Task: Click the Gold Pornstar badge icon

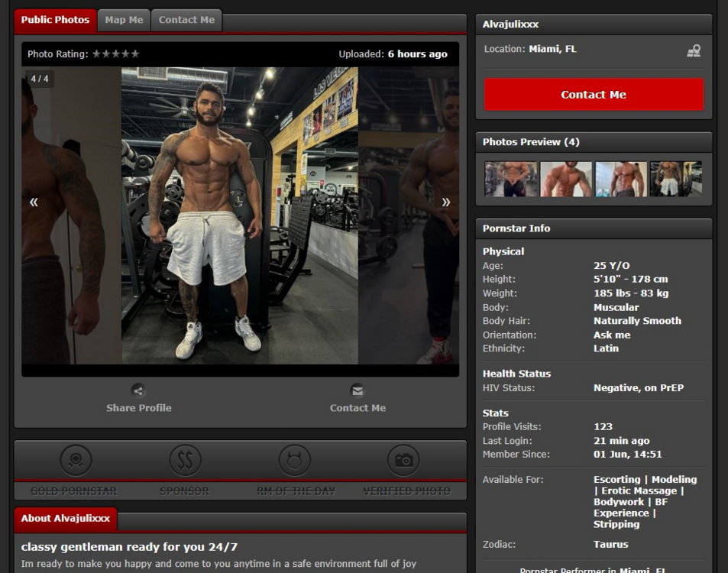Action: (x=76, y=460)
